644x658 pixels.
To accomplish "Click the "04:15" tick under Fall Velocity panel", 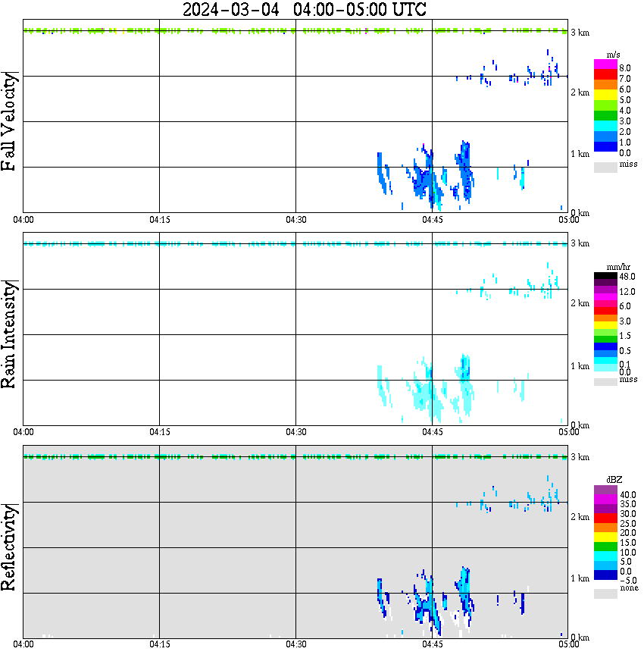I will [x=159, y=220].
